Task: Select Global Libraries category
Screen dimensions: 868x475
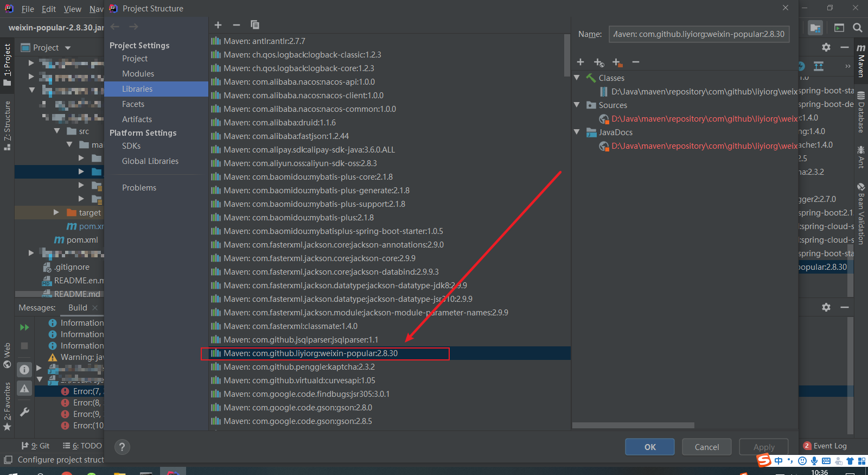Action: pyautogui.click(x=150, y=161)
